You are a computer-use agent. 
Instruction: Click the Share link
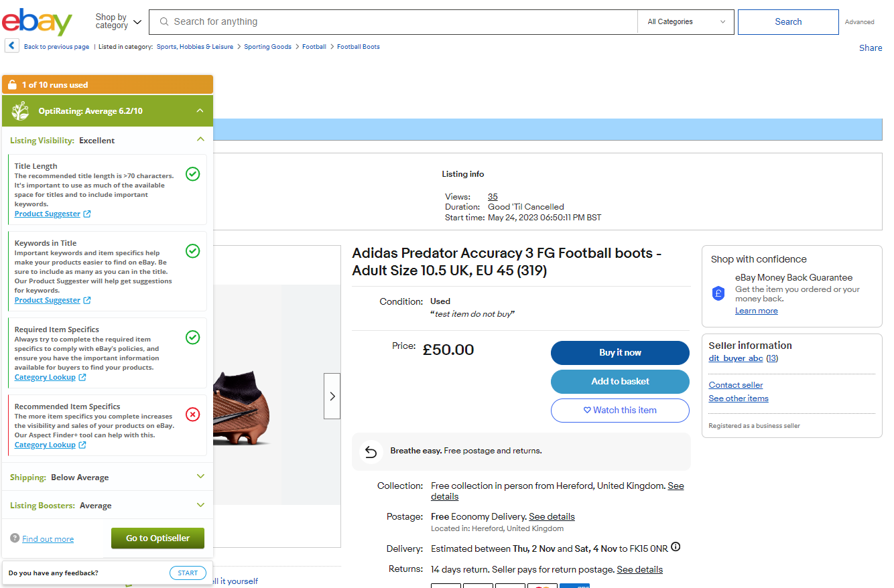point(871,48)
